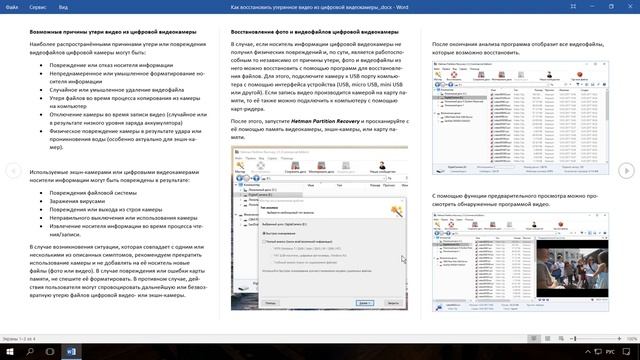Click the zoom percentage value

tap(632, 339)
